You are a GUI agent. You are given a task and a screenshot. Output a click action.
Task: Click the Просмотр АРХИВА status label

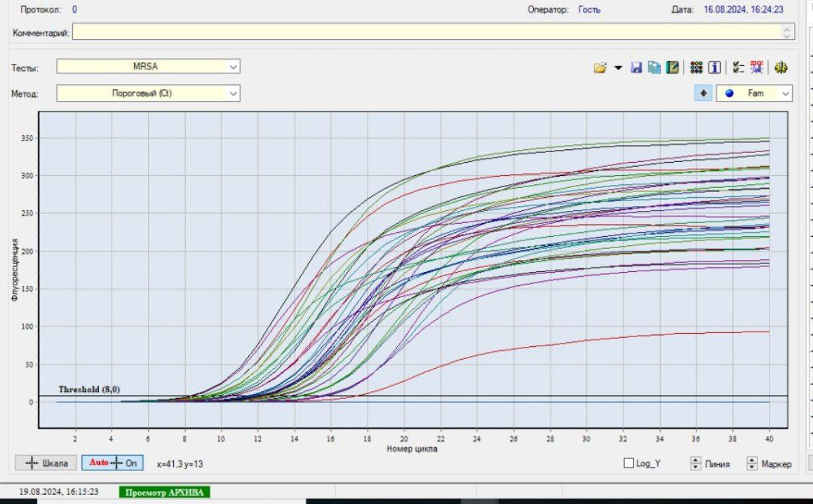[165, 492]
